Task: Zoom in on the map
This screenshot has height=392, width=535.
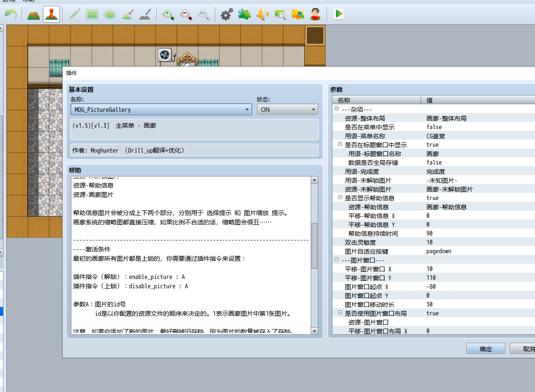Action: pyautogui.click(x=168, y=14)
